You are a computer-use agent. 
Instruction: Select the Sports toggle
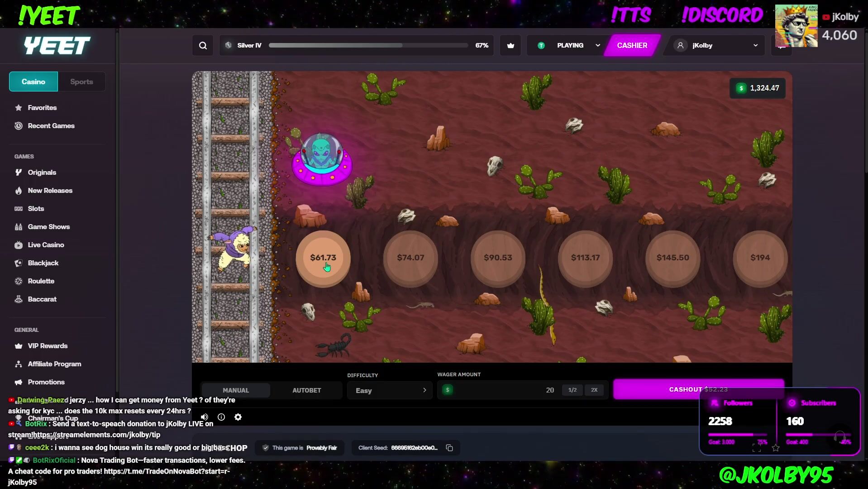(x=81, y=81)
